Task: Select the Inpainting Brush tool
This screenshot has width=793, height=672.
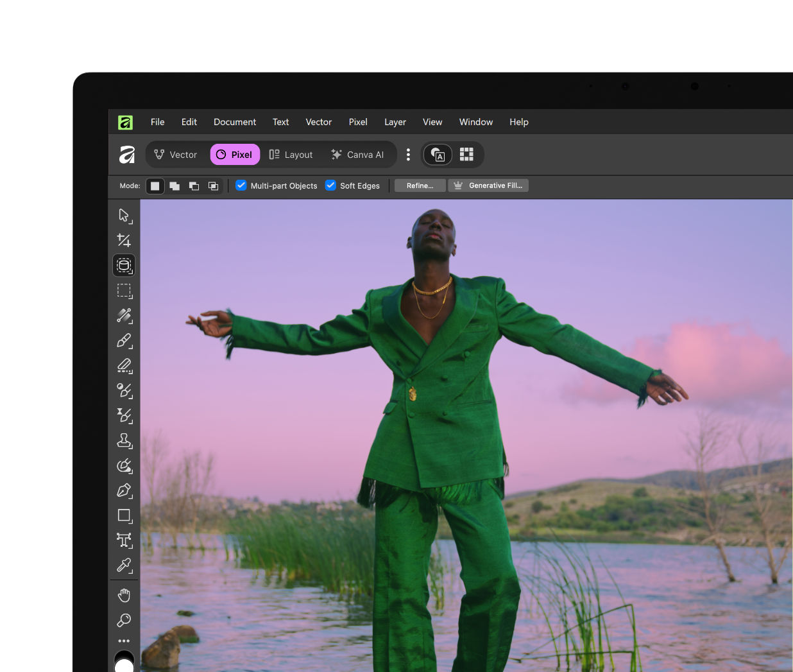Action: click(124, 465)
